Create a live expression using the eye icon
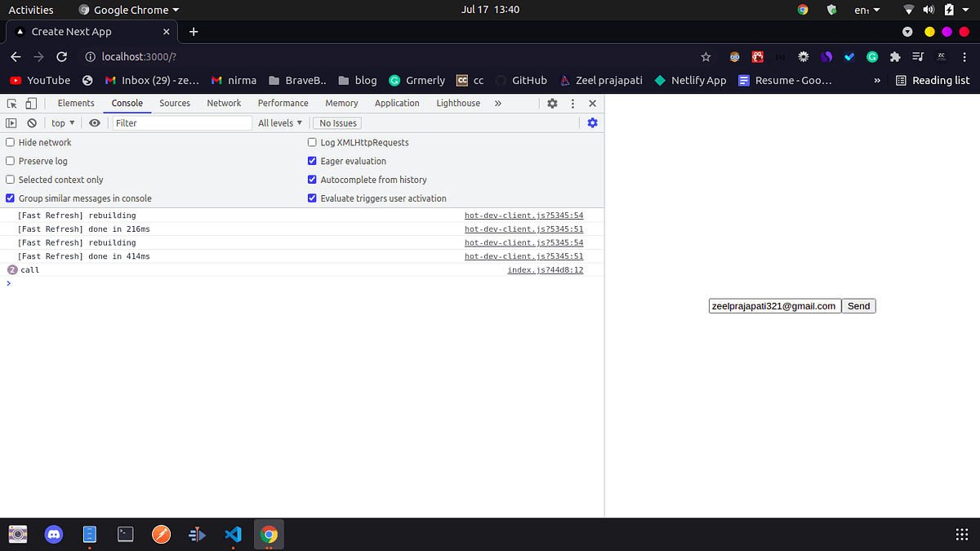Viewport: 980px width, 551px height. tap(95, 123)
